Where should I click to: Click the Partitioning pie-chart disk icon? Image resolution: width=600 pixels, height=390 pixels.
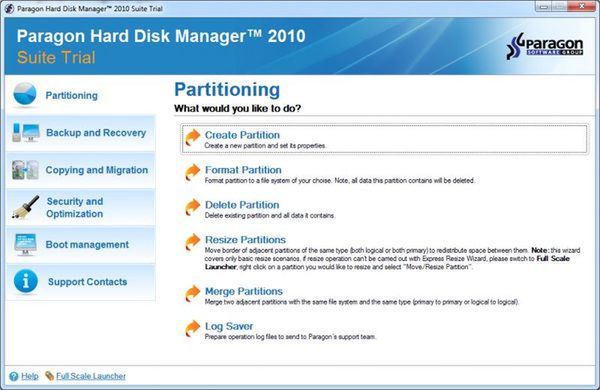(25, 94)
